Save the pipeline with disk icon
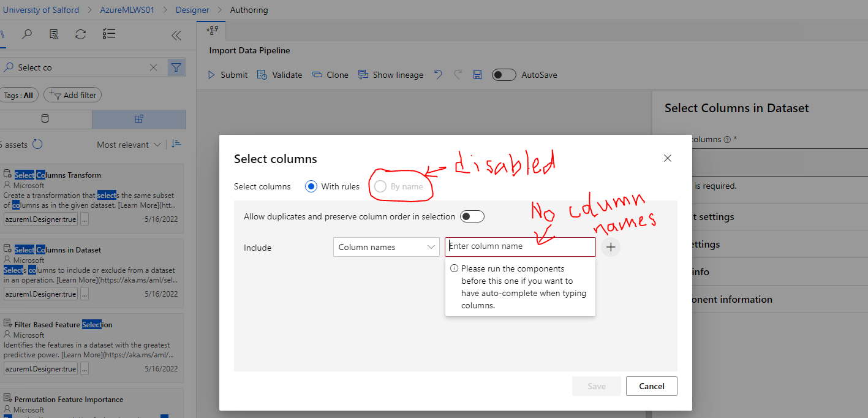Viewport: 868px width, 418px height. pyautogui.click(x=478, y=75)
